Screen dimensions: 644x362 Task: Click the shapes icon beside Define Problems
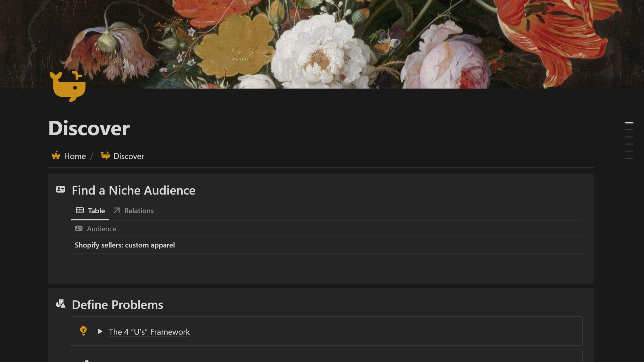[x=61, y=304]
